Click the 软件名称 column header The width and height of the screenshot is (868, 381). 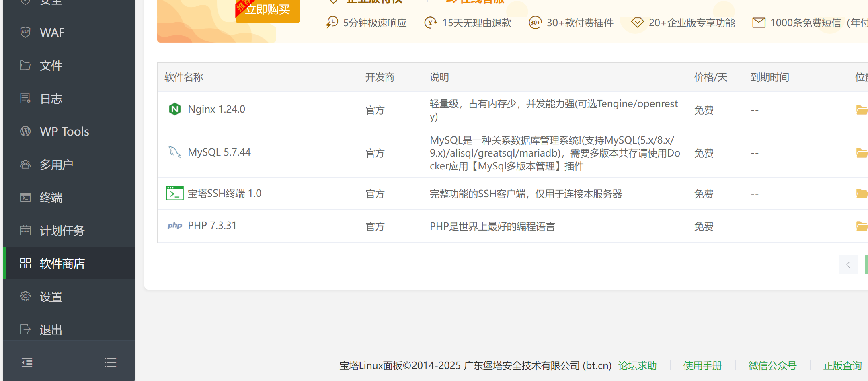184,77
